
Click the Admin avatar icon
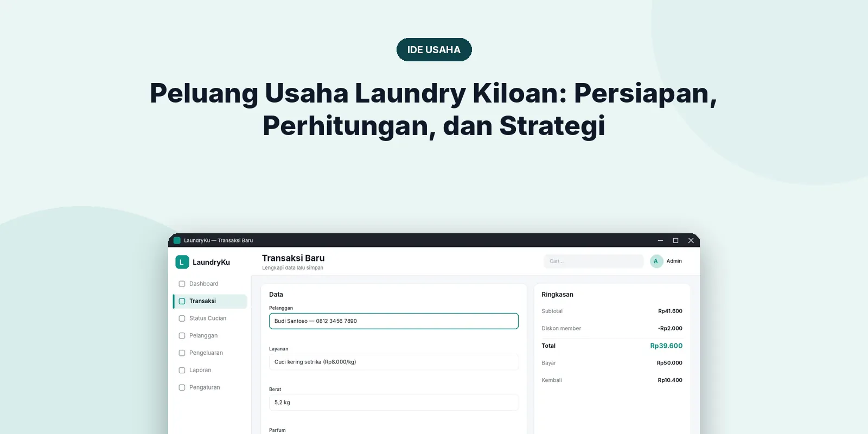click(x=656, y=261)
